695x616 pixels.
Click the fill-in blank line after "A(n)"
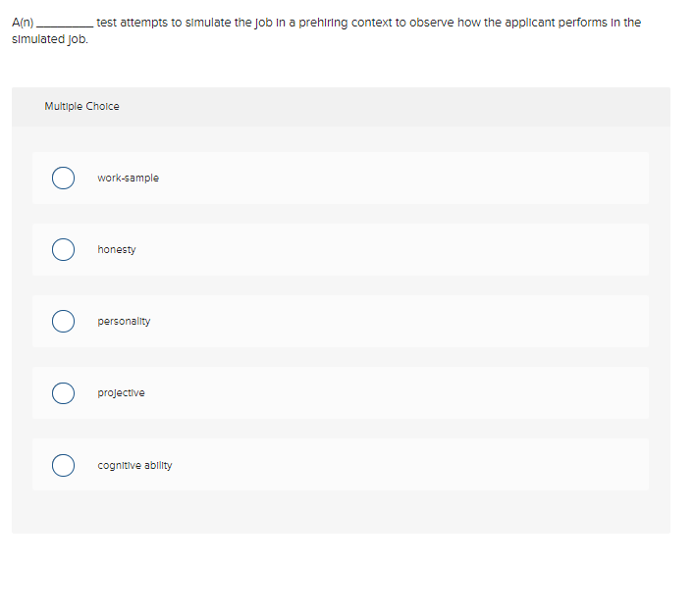pos(66,24)
